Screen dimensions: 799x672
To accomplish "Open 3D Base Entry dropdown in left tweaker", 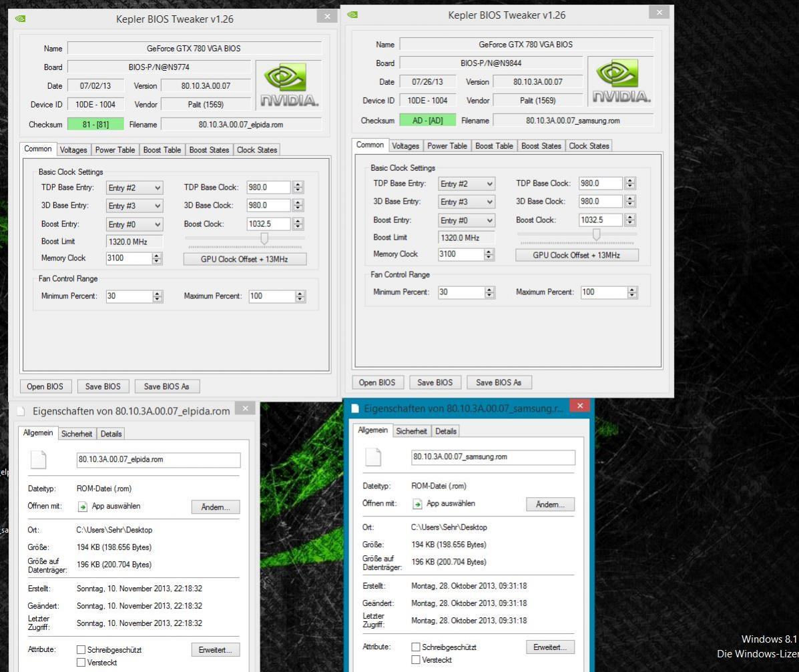I will coord(135,206).
